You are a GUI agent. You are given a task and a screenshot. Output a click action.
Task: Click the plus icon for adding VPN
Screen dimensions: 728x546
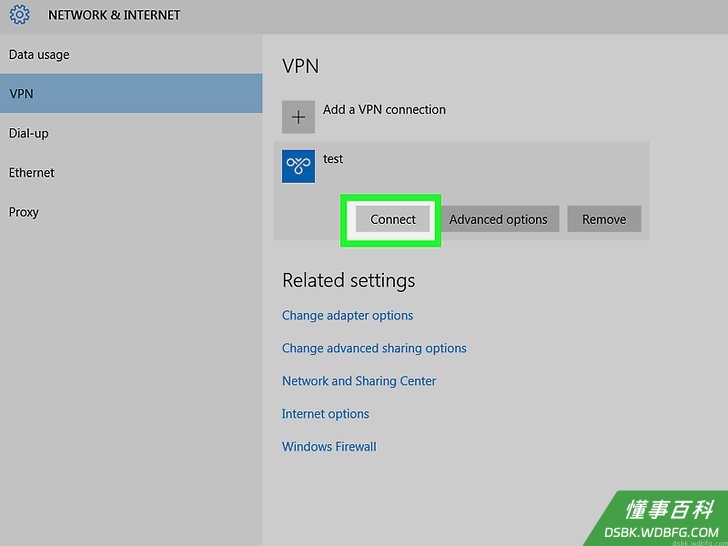click(x=298, y=117)
